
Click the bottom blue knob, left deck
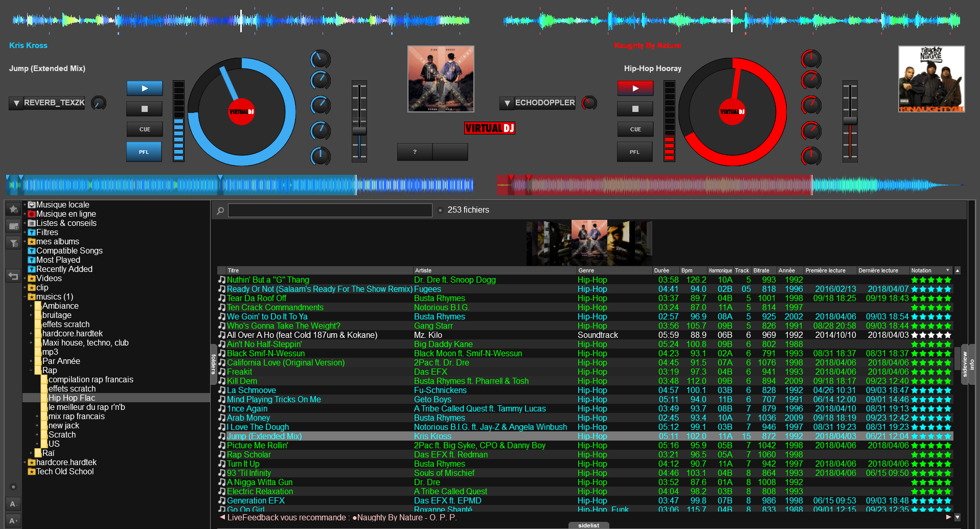321,156
